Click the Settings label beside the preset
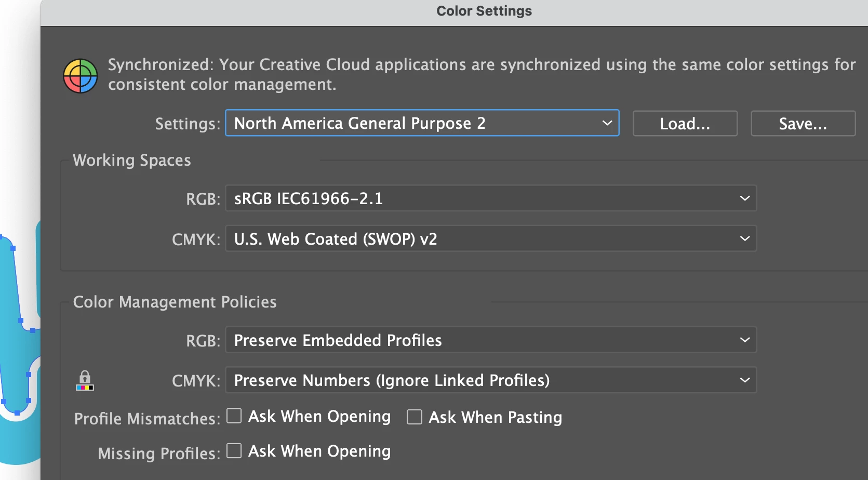 tap(188, 124)
